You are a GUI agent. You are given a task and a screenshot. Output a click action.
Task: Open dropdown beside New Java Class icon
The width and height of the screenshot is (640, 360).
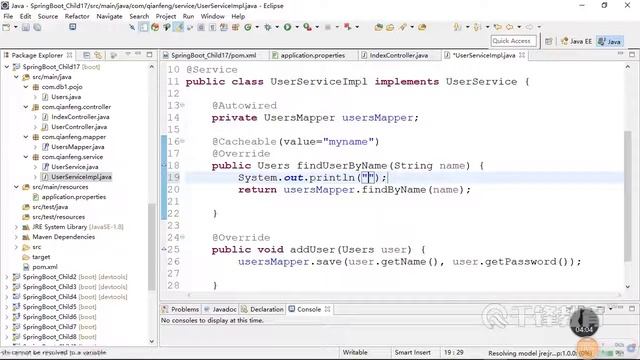[257, 27]
